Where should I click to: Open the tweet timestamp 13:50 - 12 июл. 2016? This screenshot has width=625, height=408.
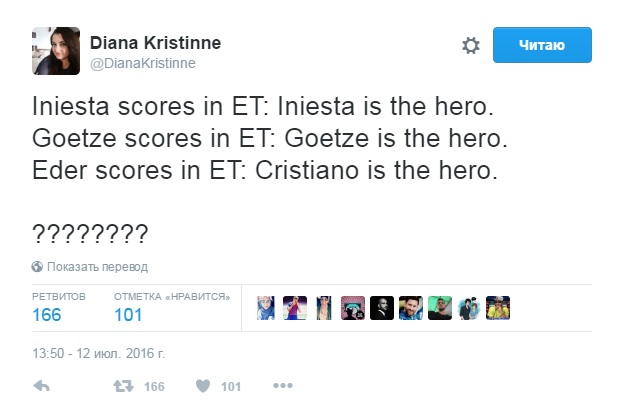click(98, 353)
